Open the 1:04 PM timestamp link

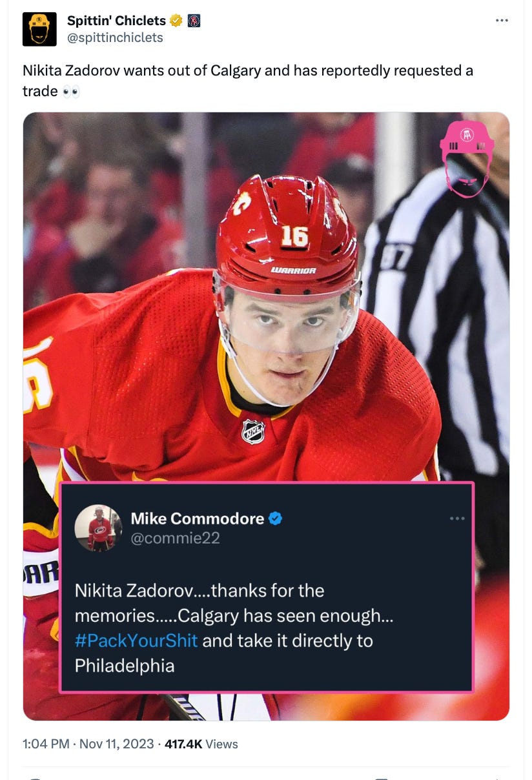(x=46, y=744)
